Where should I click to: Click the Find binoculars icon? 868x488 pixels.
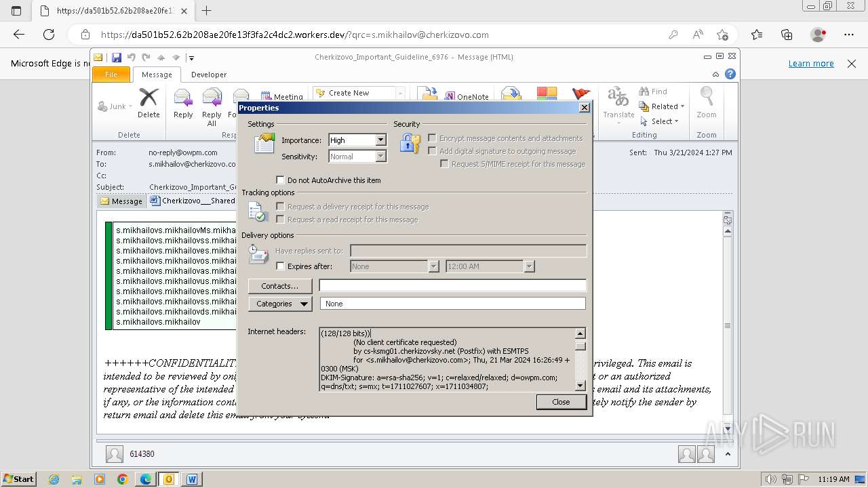(644, 91)
